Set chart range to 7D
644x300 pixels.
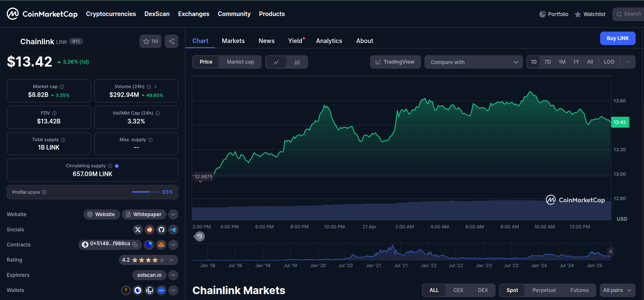[x=547, y=62]
